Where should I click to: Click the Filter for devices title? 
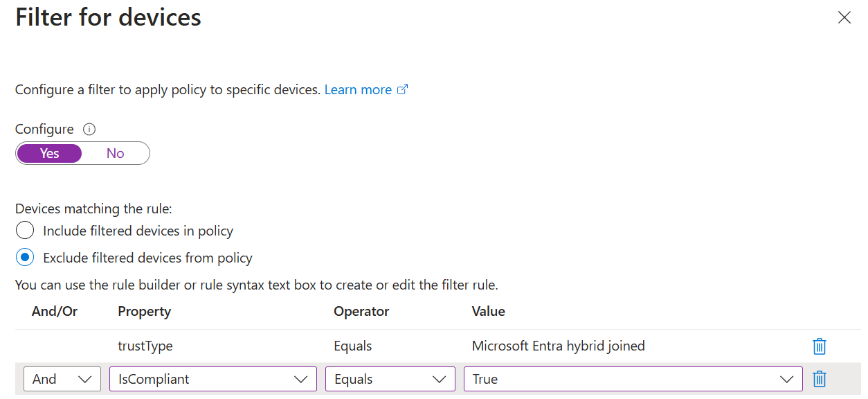click(x=109, y=17)
